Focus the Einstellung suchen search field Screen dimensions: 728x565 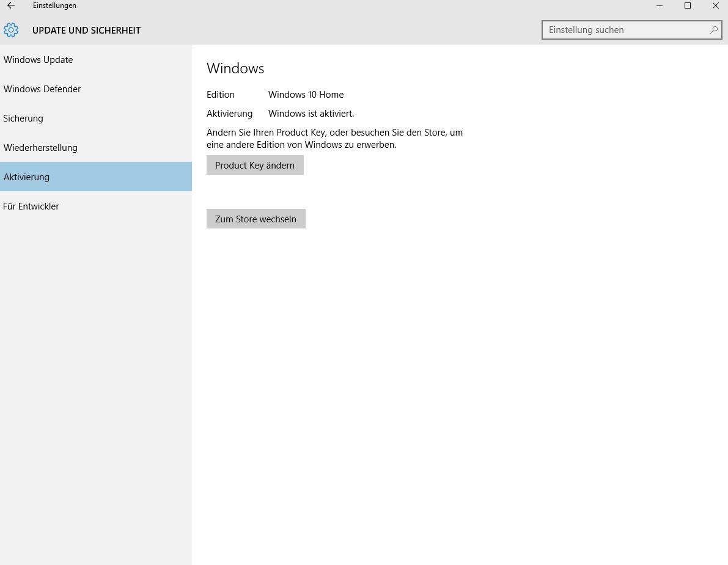[631, 30]
